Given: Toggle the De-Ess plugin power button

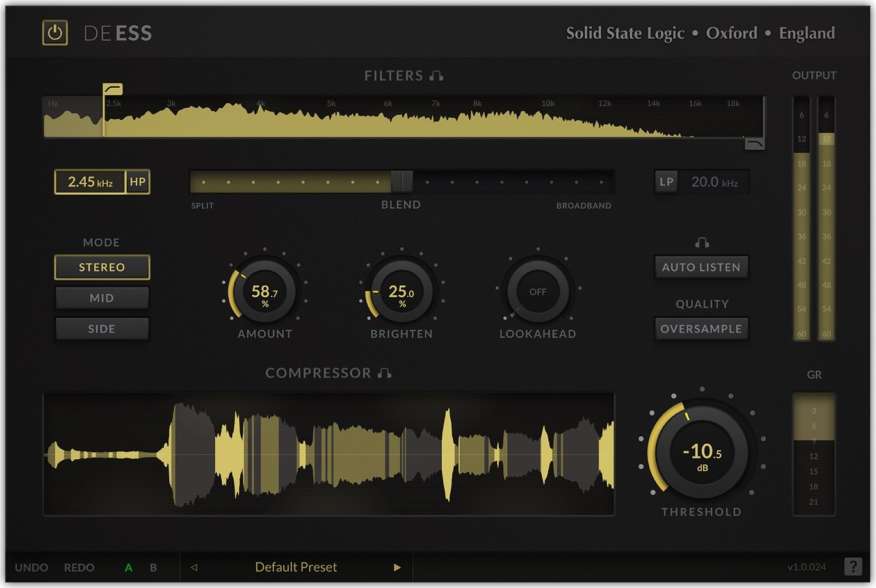Looking at the screenshot, I should (55, 33).
